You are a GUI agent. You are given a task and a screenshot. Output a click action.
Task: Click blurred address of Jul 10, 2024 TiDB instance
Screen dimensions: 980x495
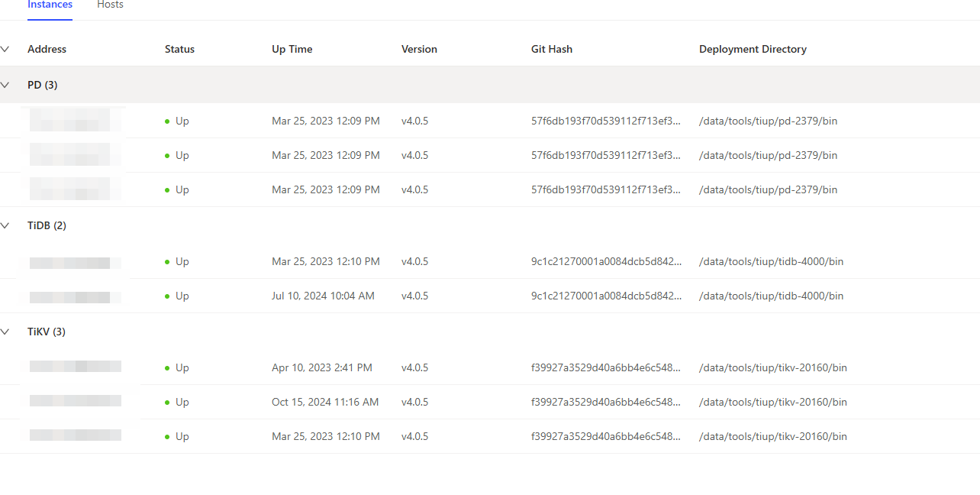tap(75, 296)
